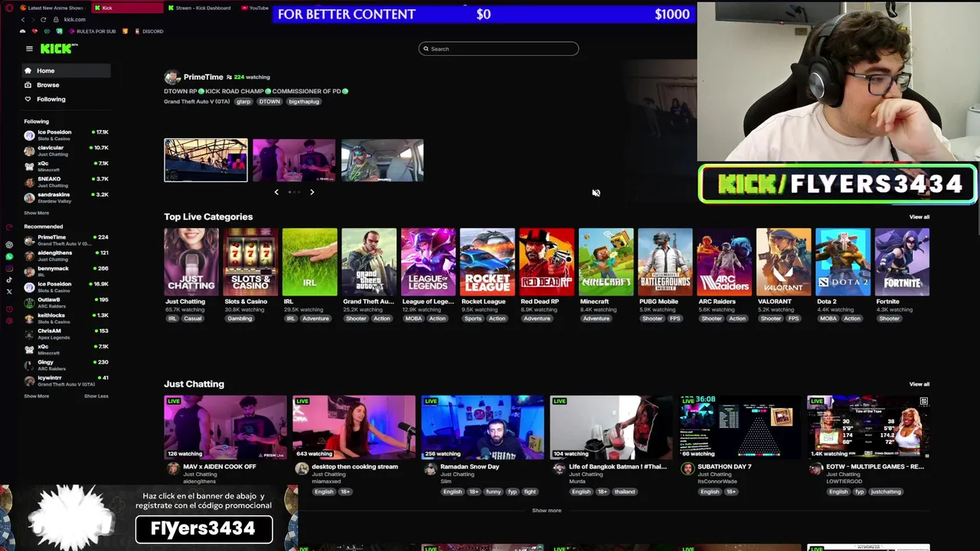Open SNEAKO in Following list
The image size is (980, 551).
click(67, 182)
